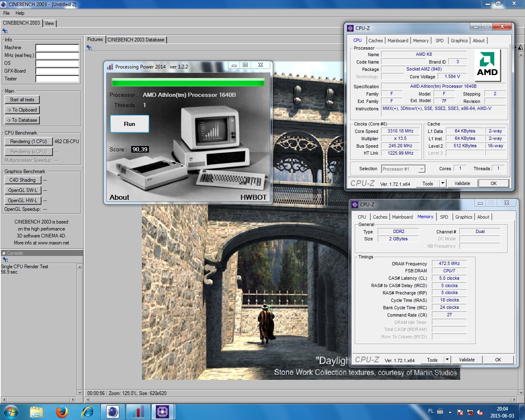
Task: Click the To Clipboard button
Action: (x=22, y=110)
